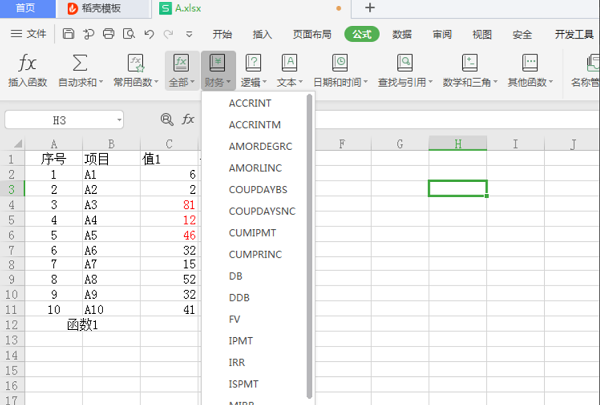Open the 文件 file menu

[x=28, y=34]
